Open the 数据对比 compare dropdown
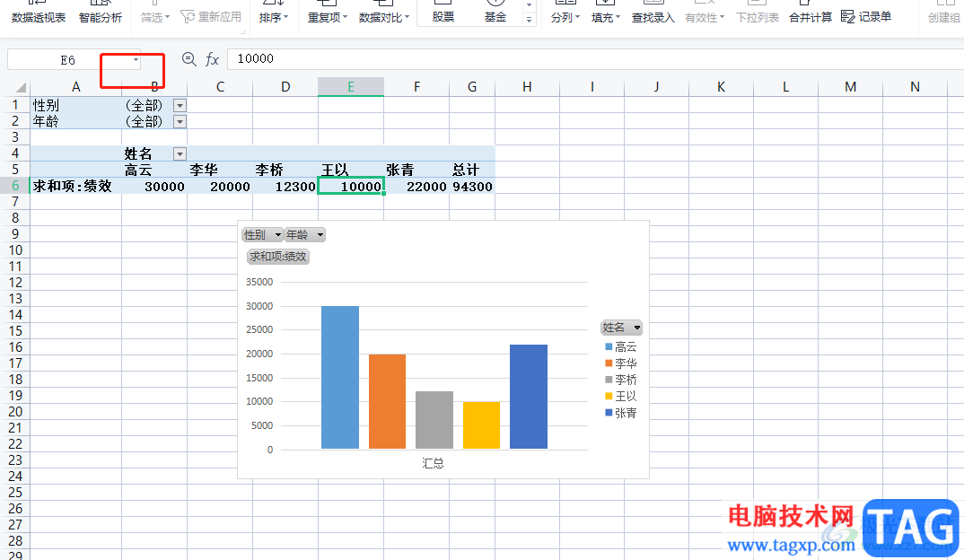This screenshot has width=964, height=560. (x=383, y=13)
